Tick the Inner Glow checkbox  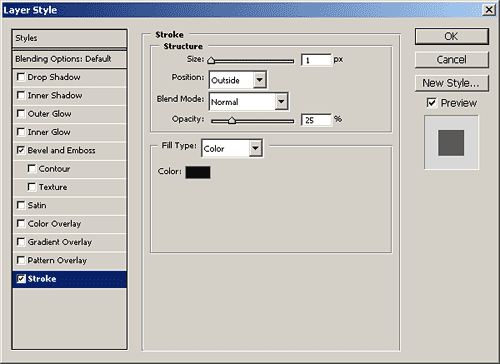coord(21,132)
